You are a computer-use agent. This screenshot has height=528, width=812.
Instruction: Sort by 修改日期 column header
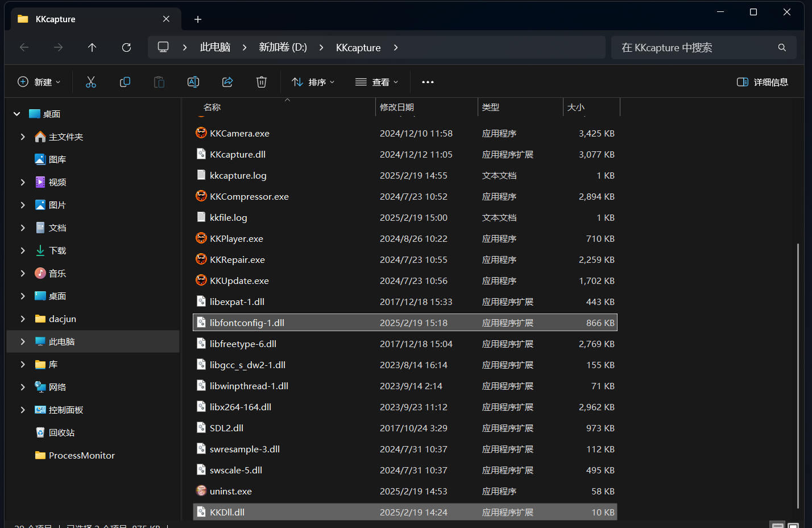click(426, 107)
